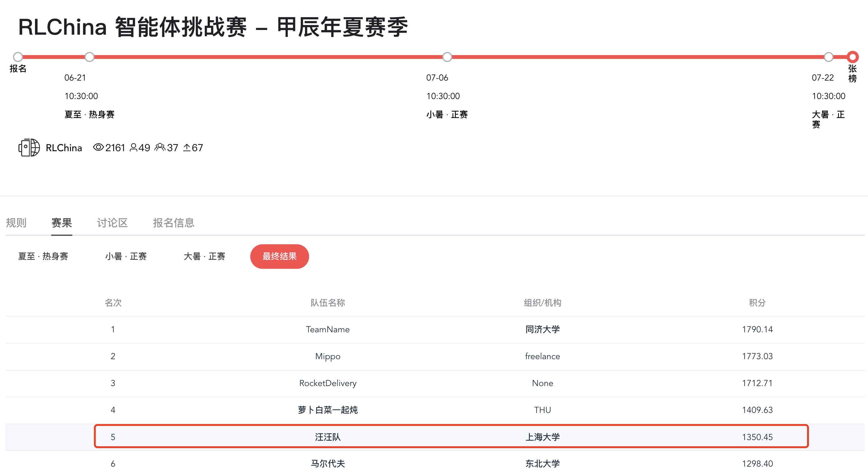Click the score 1773.03
The width and height of the screenshot is (868, 471).
click(757, 356)
